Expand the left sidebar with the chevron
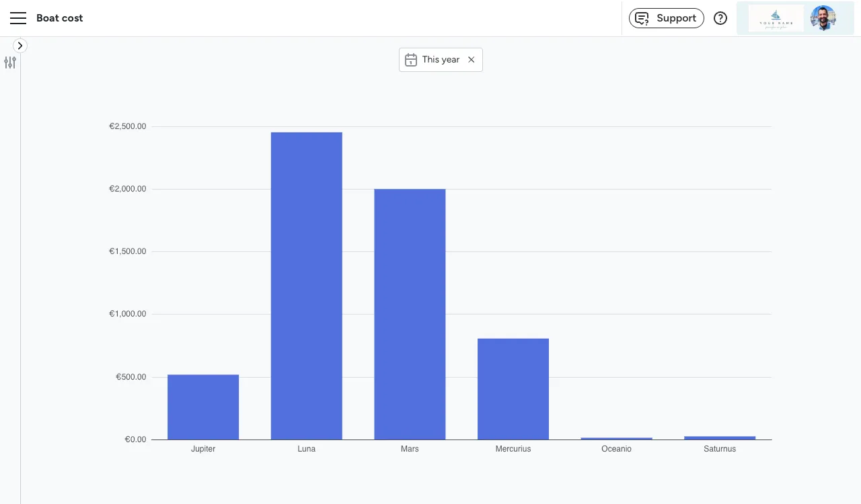 point(20,46)
